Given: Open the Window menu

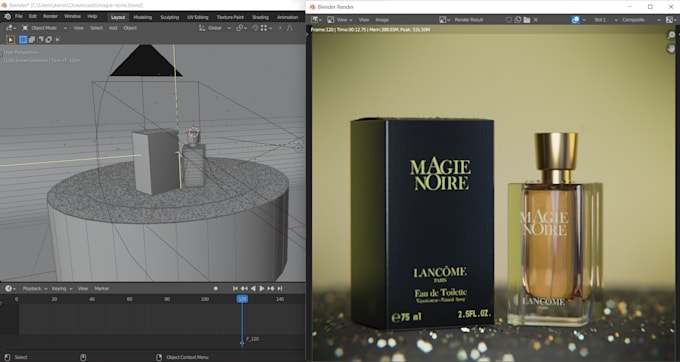Looking at the screenshot, I should point(72,16).
